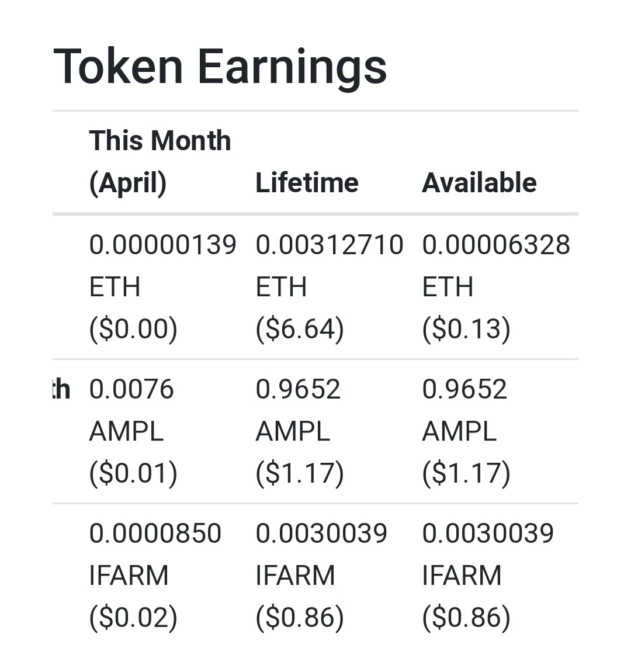Click the 0.0076 AMPL monthly value

coord(131,410)
